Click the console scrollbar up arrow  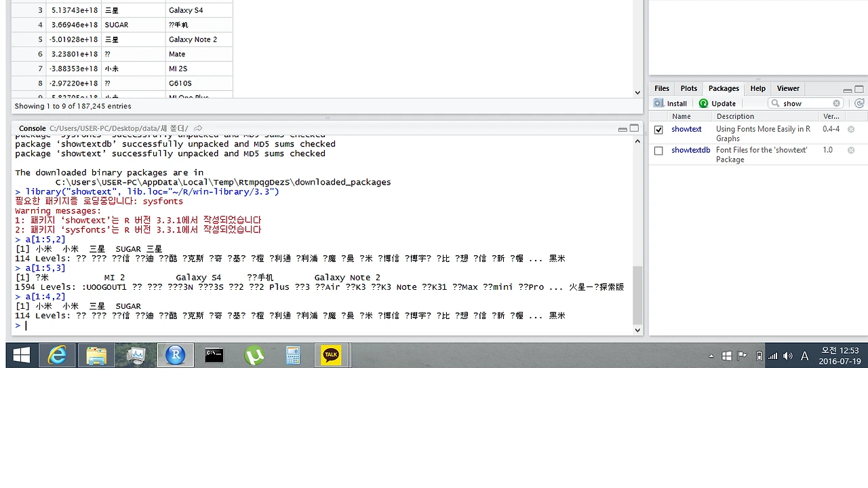(x=637, y=141)
